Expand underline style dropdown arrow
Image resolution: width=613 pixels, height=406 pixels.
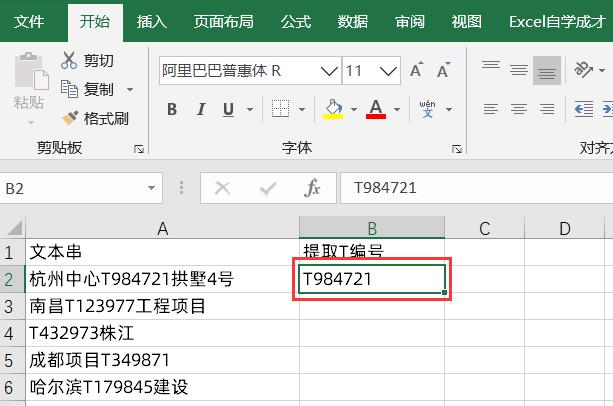click(249, 109)
